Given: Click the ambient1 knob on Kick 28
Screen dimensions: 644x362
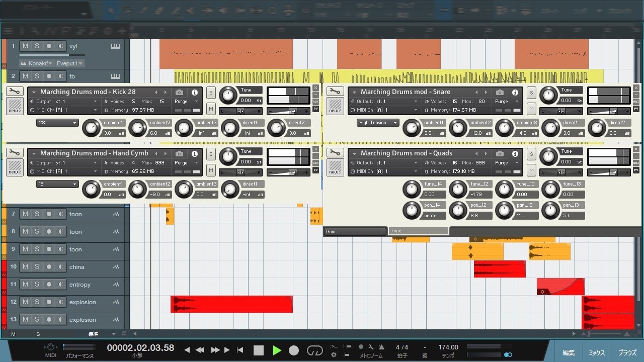Looking at the screenshot, I should point(91,129).
